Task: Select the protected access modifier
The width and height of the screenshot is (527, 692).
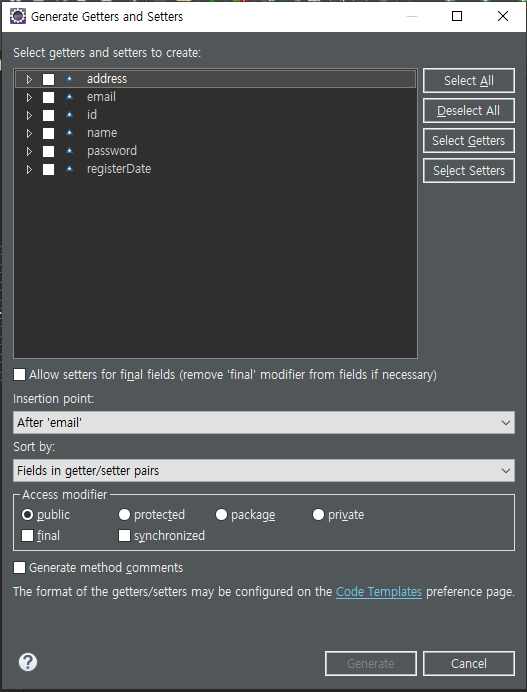Action: pos(124,515)
